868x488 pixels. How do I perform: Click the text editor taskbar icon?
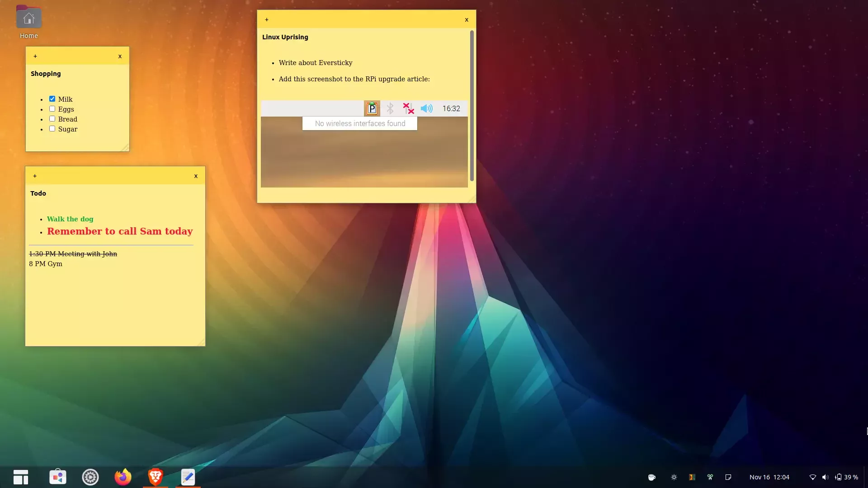tap(188, 477)
